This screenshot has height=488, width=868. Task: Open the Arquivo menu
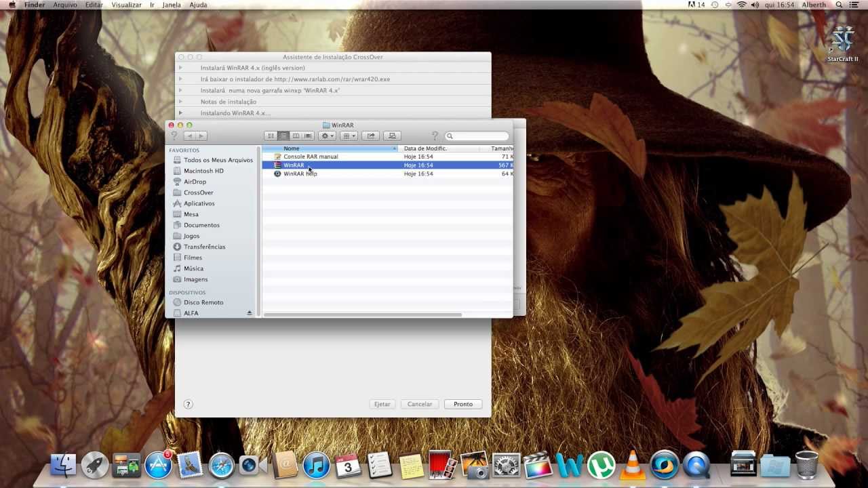(65, 5)
